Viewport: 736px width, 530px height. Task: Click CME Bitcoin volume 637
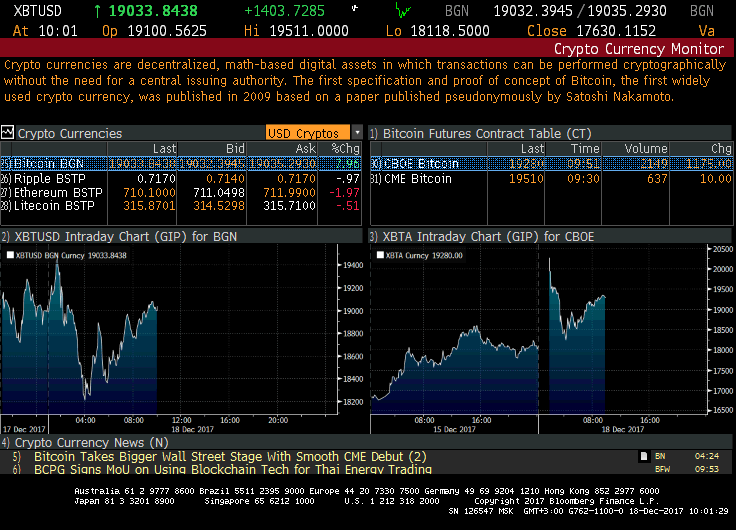tap(657, 178)
